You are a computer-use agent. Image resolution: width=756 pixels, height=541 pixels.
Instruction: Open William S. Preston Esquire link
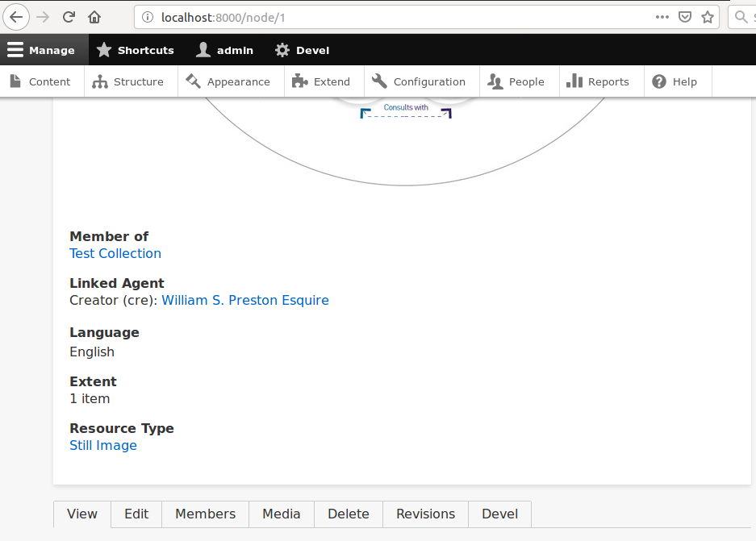click(x=245, y=300)
